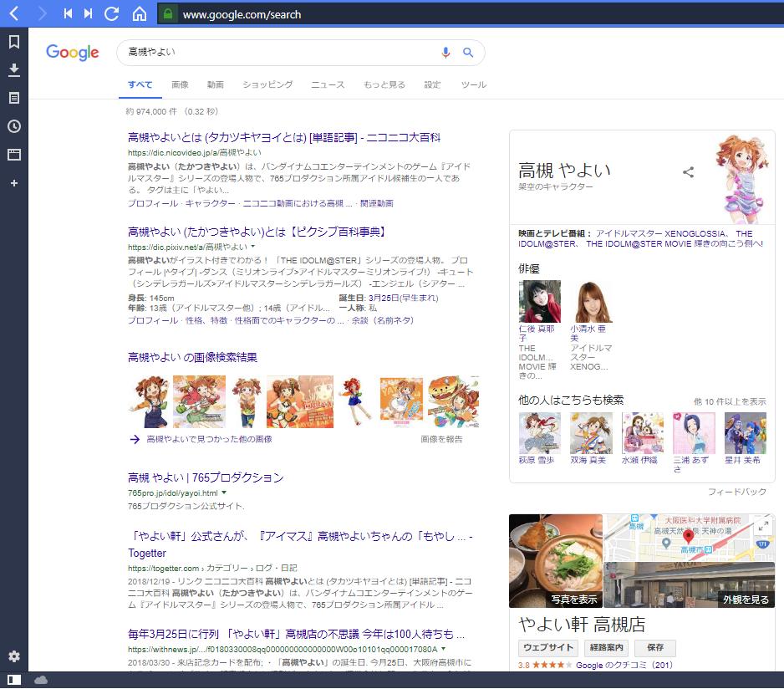The image size is (784, 689).
Task: Select the すべて search tab
Action: 140,84
